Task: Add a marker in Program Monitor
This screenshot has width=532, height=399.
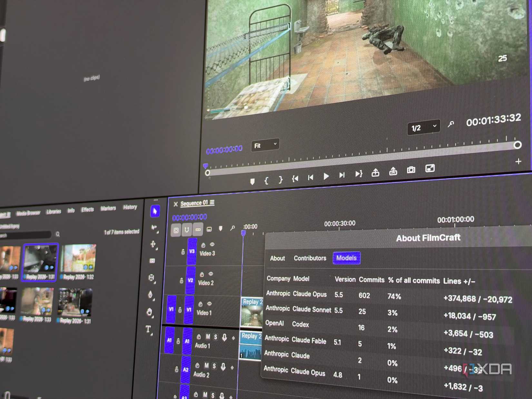Action: [252, 182]
